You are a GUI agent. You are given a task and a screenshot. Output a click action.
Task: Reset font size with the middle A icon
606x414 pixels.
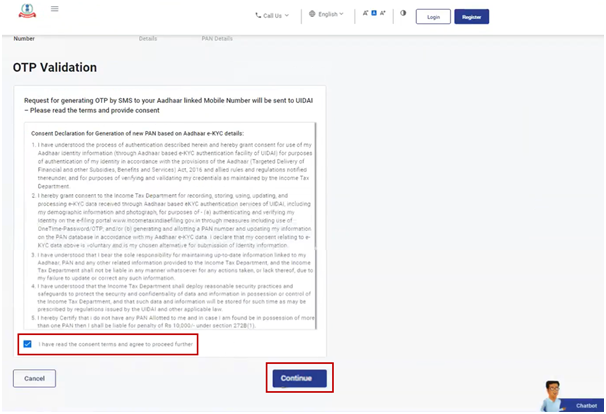click(374, 15)
